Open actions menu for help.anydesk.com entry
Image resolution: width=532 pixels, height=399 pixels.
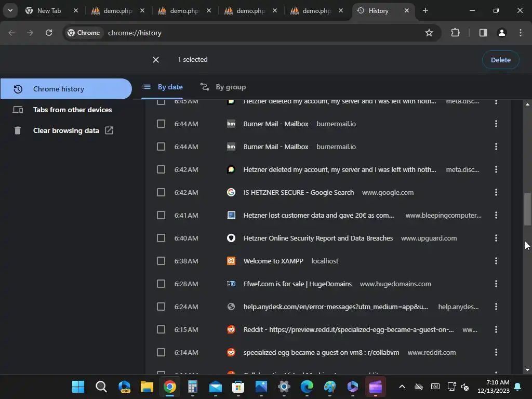[x=496, y=307]
